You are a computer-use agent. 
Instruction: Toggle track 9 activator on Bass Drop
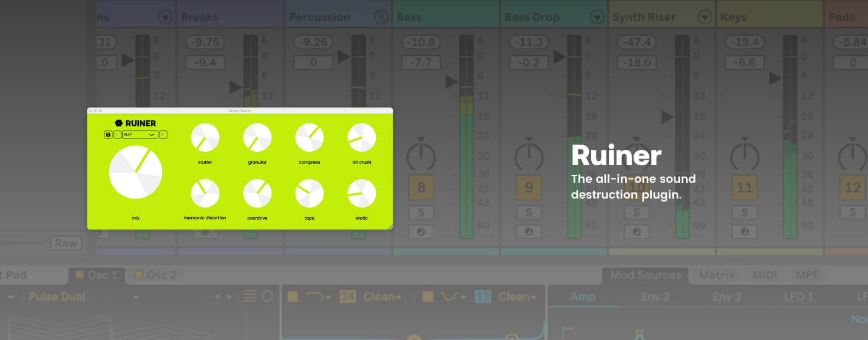tap(529, 188)
